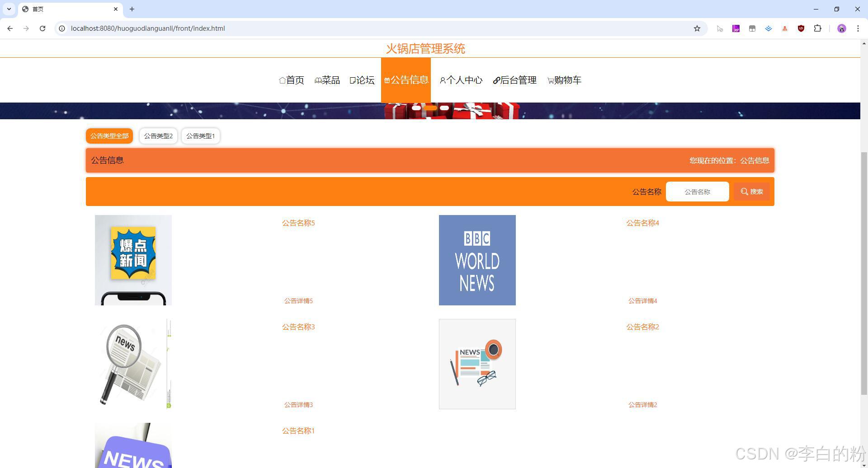Click the 您现在的位置 breadcrumb text
The width and height of the screenshot is (868, 468).
click(729, 160)
